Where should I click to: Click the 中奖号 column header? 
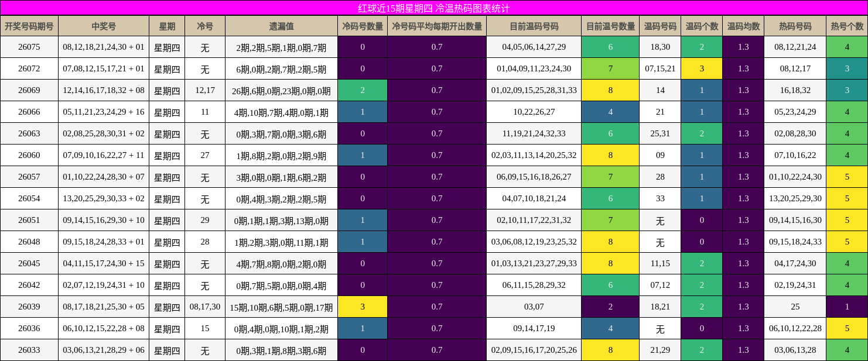coord(104,26)
